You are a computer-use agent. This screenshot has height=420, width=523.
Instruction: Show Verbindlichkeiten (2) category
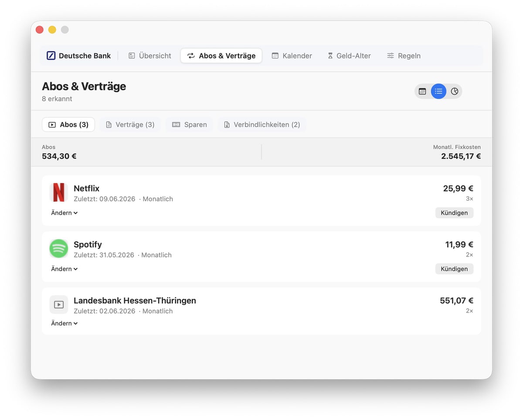coord(262,125)
